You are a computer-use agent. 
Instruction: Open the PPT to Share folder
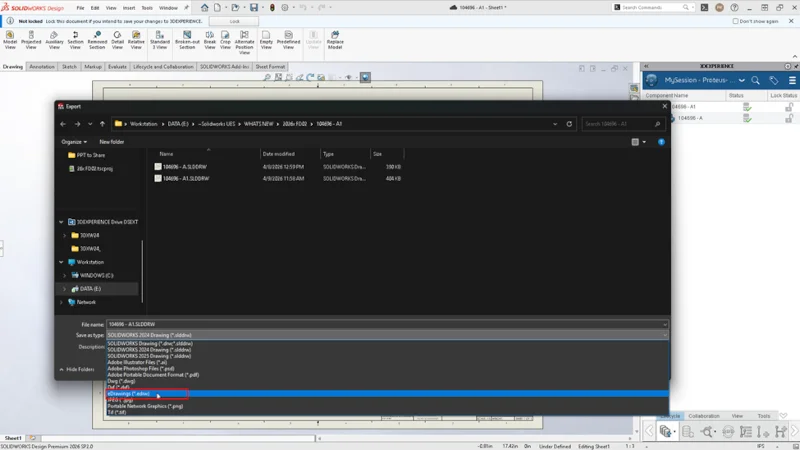click(90, 155)
